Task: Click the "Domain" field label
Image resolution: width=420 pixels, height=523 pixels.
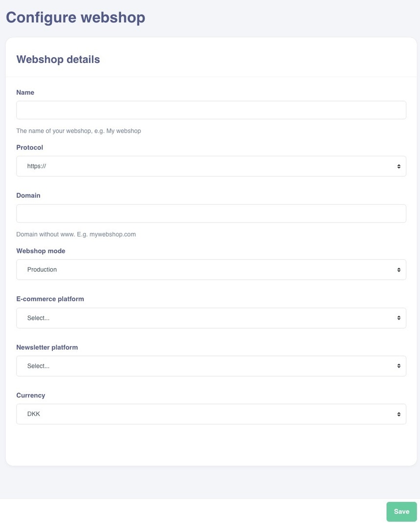Action: pos(28,196)
